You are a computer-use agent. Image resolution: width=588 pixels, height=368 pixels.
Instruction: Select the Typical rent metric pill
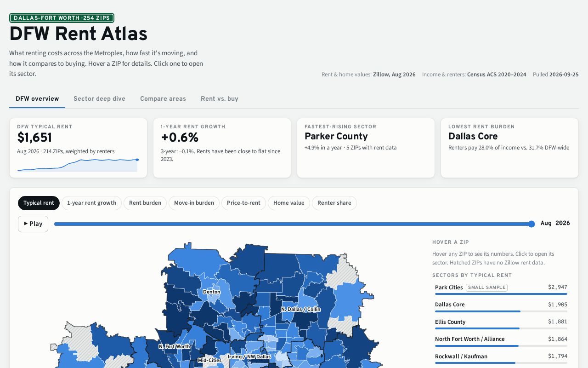[x=39, y=203]
